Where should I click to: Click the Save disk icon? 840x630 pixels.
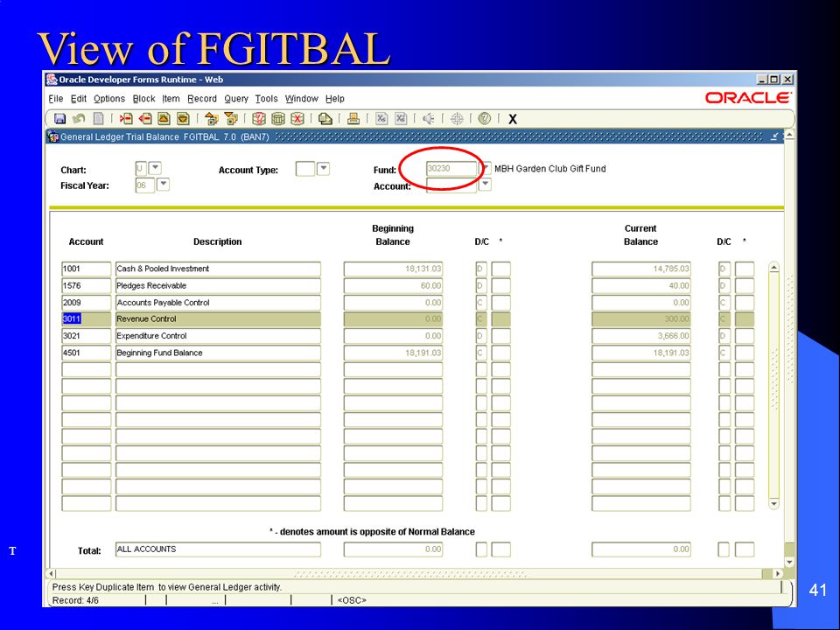point(60,119)
